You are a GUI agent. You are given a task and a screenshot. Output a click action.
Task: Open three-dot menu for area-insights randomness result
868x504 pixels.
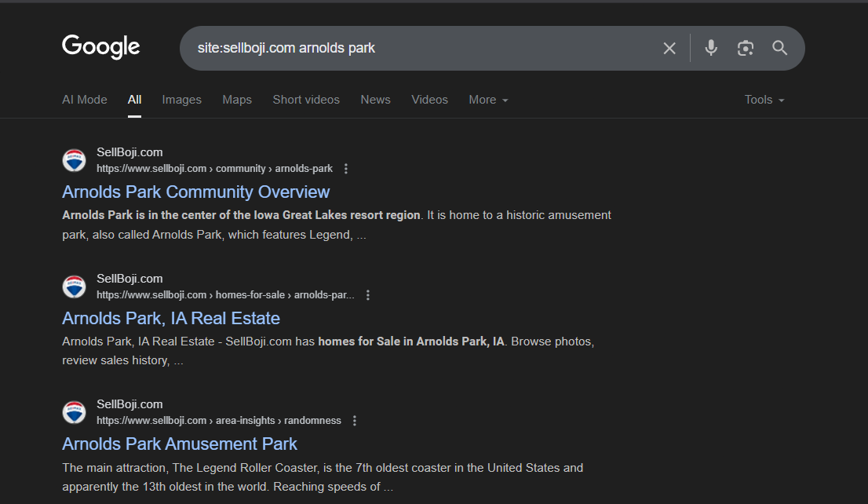pyautogui.click(x=355, y=421)
